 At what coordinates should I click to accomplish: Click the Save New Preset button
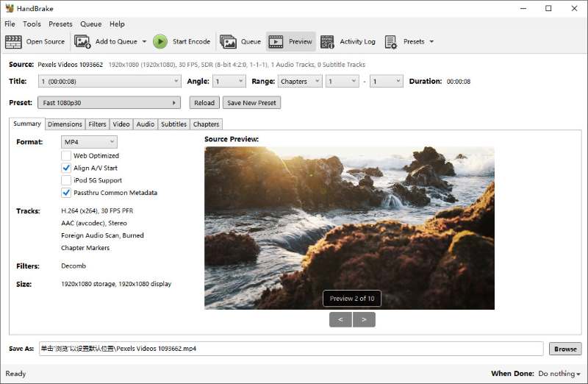(x=251, y=102)
